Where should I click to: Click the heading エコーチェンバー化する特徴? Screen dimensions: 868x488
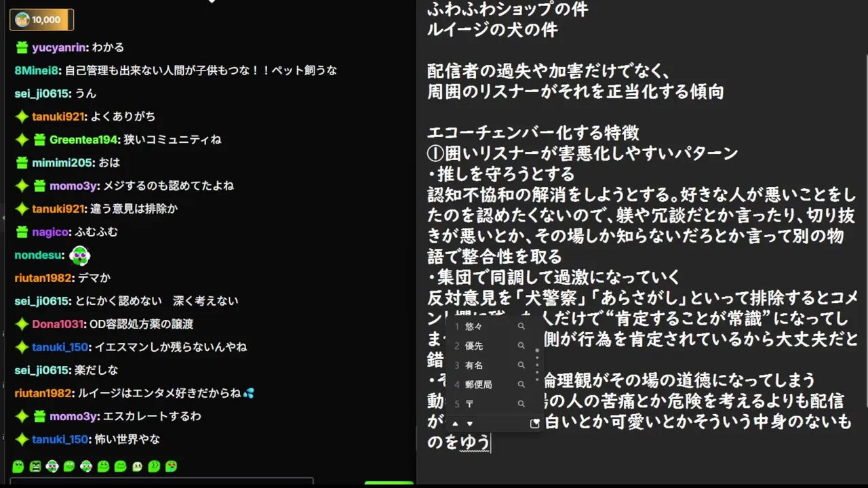pos(533,133)
